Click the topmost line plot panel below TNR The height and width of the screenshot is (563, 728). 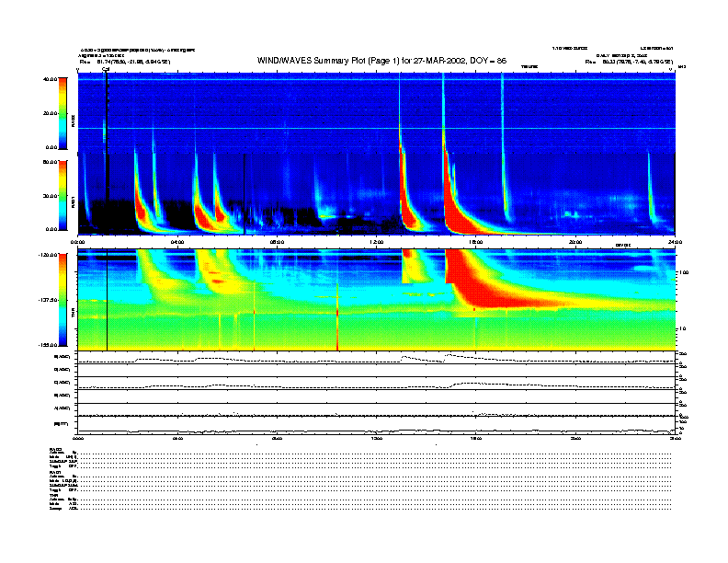coord(376,359)
